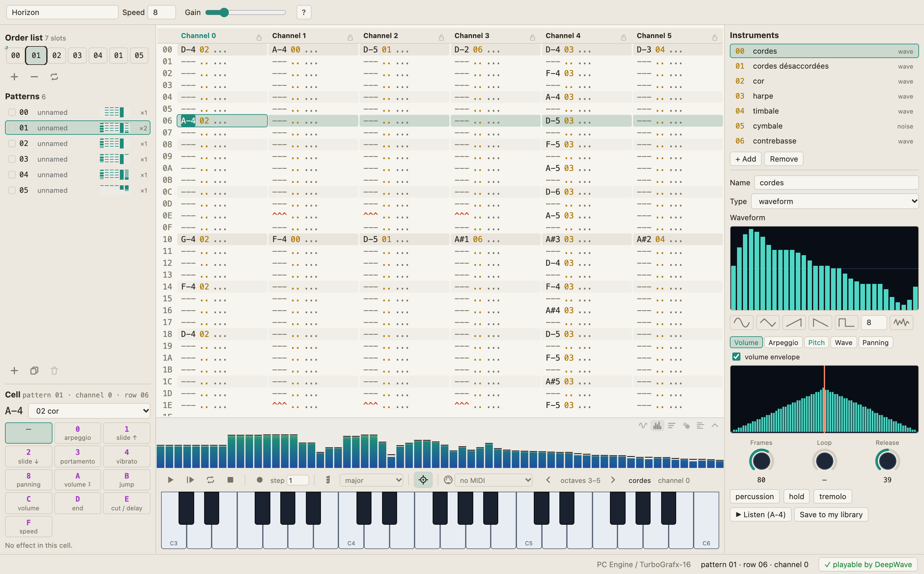Toggle the Channel 0 lock icon
Image resolution: width=924 pixels, height=574 pixels.
pos(259,37)
